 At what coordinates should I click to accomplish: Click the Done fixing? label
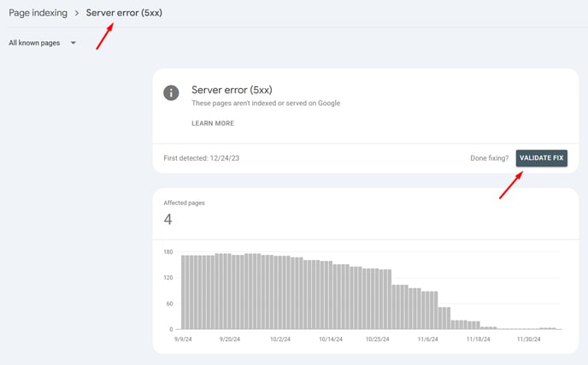click(490, 158)
